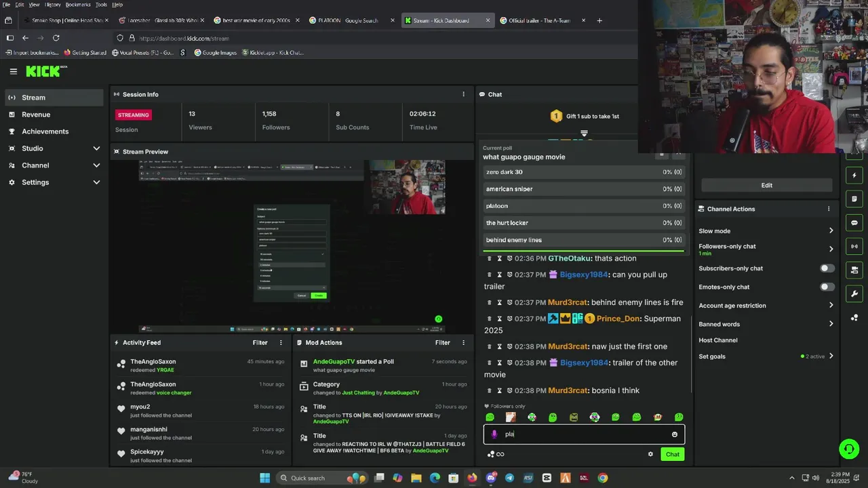Open chat settings gear icon
Screen dimensions: 868x488
click(650, 454)
